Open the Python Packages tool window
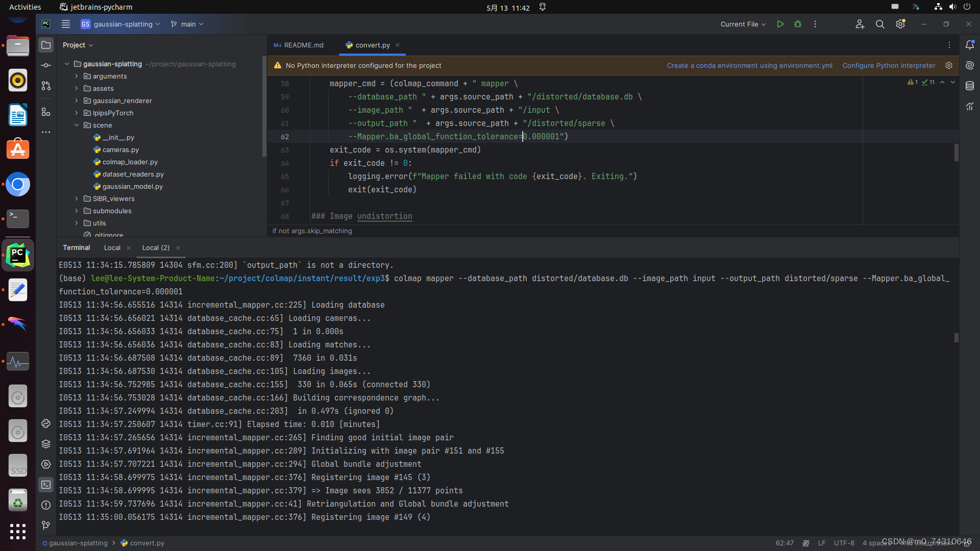980x551 pixels. pyautogui.click(x=46, y=444)
